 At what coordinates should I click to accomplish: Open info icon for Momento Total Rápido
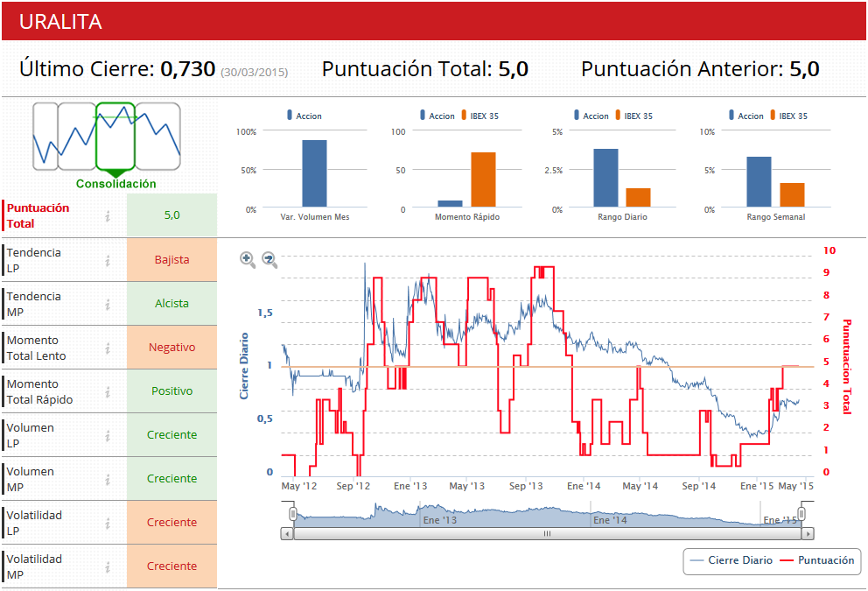108,391
